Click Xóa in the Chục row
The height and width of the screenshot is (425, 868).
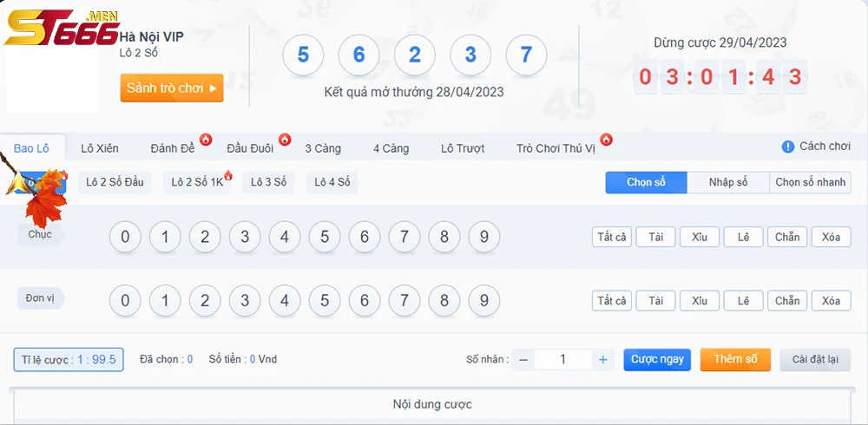click(x=832, y=237)
